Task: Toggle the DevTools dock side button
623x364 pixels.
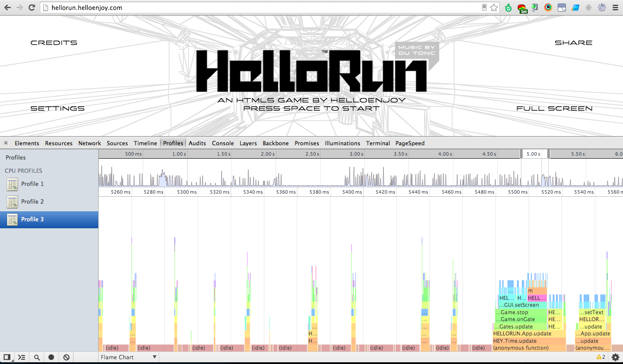Action: click(7, 357)
